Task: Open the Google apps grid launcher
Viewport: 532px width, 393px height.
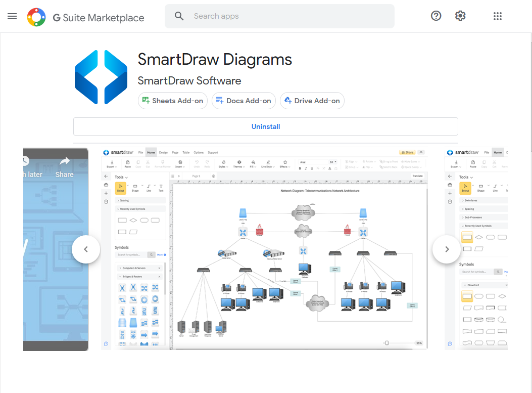Action: (498, 16)
